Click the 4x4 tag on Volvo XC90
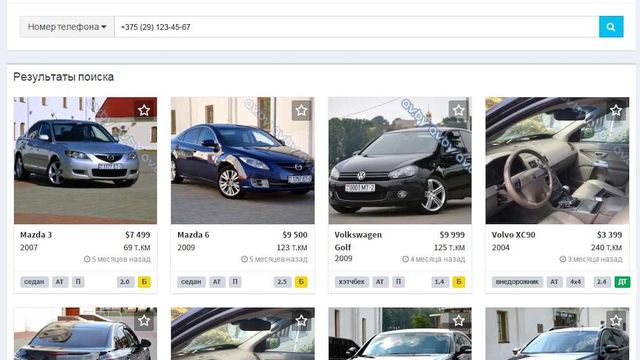640x360 pixels. click(x=576, y=282)
